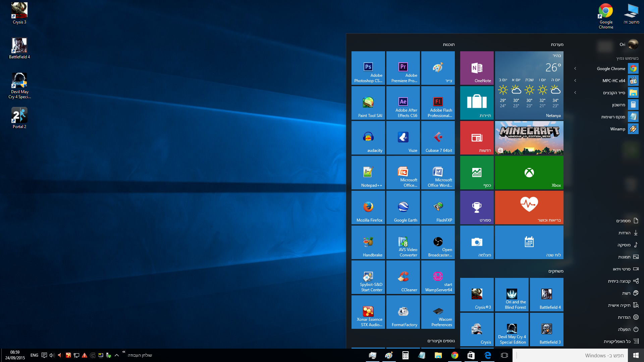
Task: Expand the desktop toolbar (שולחן העבודה) chevron
Action: point(124,352)
